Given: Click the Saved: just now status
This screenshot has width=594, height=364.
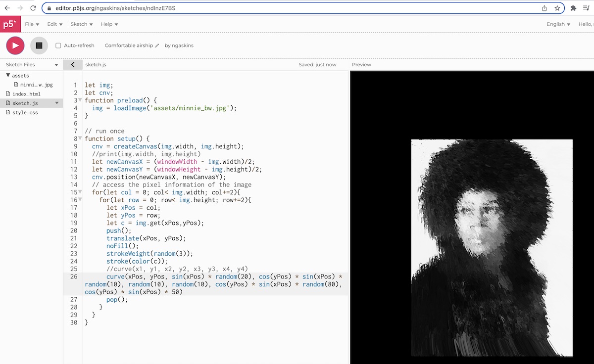Looking at the screenshot, I should (317, 65).
